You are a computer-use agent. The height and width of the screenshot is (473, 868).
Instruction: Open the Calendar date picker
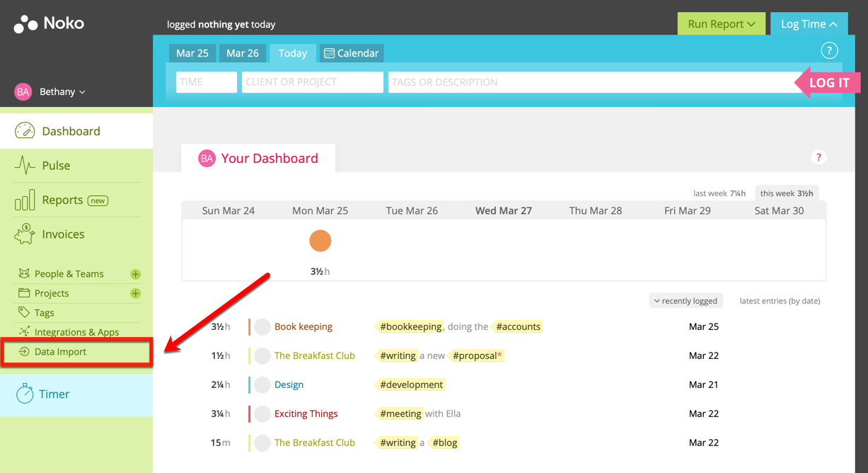pos(352,53)
